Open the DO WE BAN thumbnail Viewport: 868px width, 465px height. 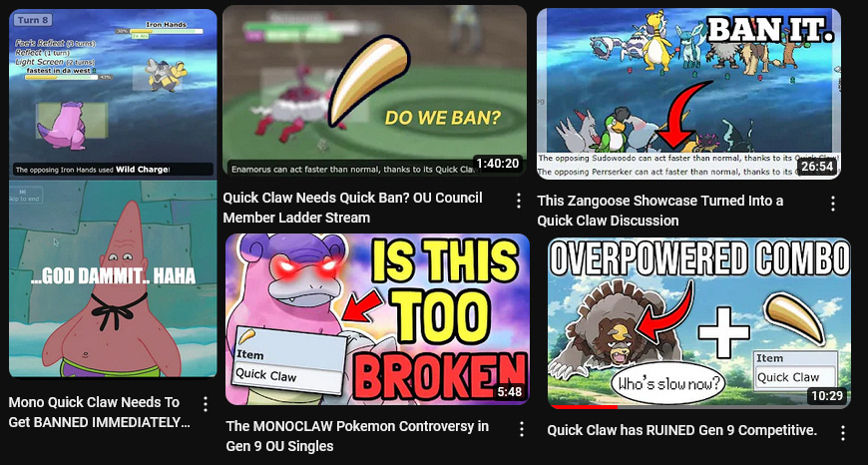(x=375, y=91)
